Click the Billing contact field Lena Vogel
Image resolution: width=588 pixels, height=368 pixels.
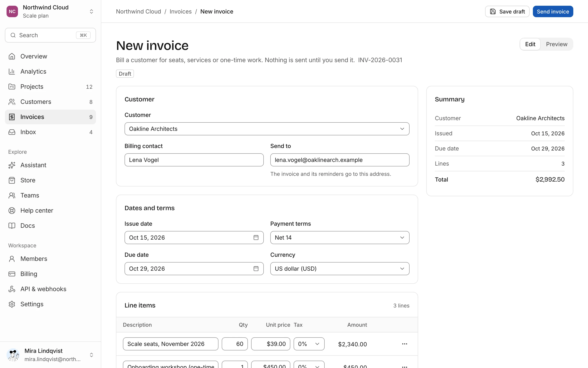coord(194,160)
